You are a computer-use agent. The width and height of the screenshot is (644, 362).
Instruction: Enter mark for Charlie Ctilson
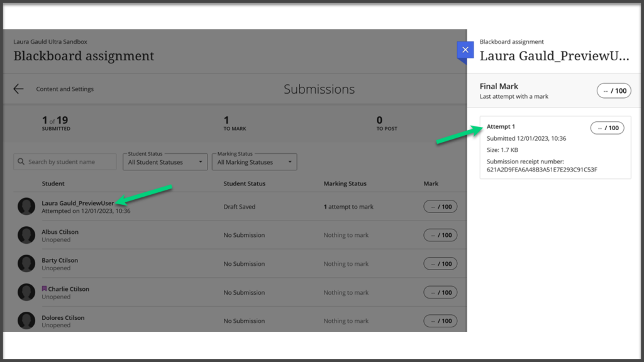click(x=440, y=292)
